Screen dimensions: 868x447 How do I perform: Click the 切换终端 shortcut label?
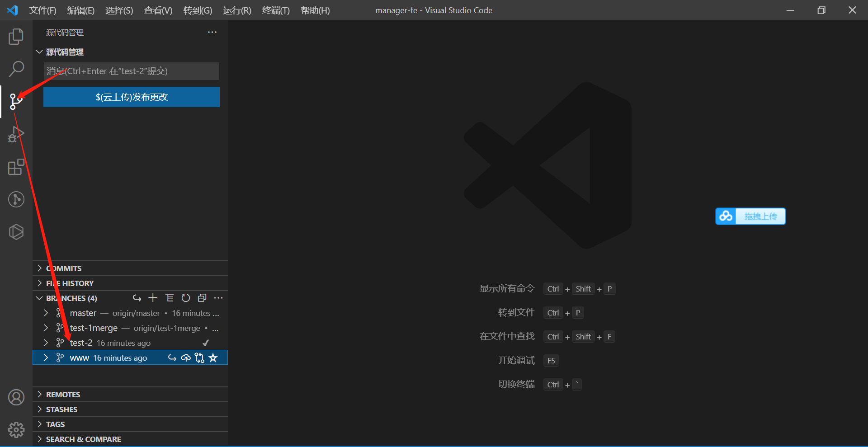coord(516,384)
